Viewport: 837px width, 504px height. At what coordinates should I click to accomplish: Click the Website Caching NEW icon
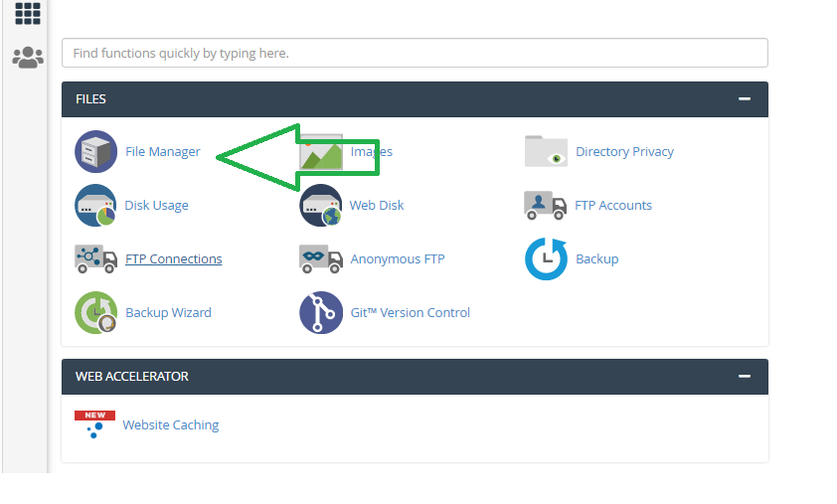point(95,425)
